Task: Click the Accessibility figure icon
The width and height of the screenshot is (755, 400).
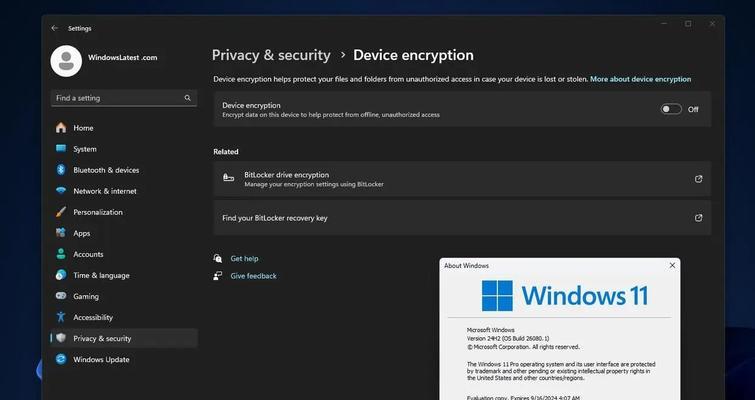Action: coord(61,317)
